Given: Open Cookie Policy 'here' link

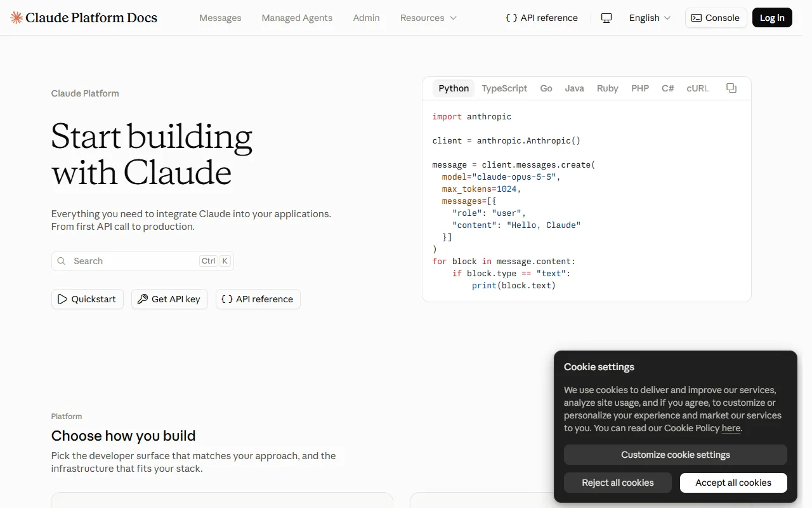Looking at the screenshot, I should (x=731, y=428).
